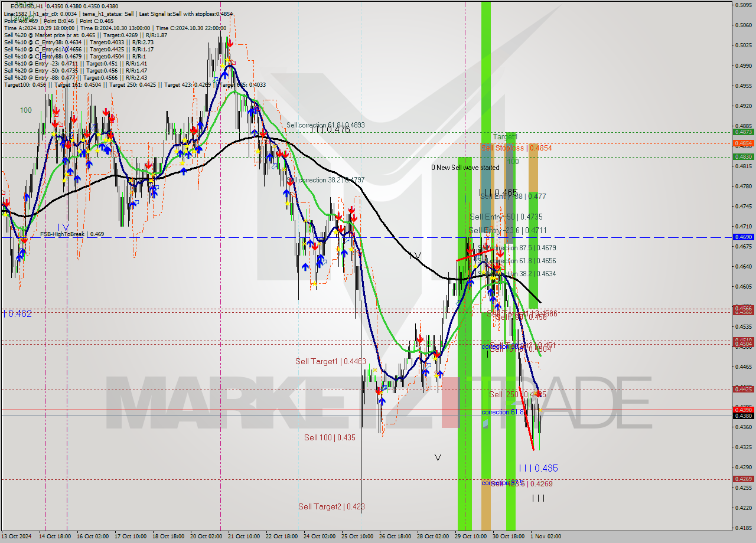Click 'Sell Entry -23.6 | 0.4711' chart label

(507, 230)
